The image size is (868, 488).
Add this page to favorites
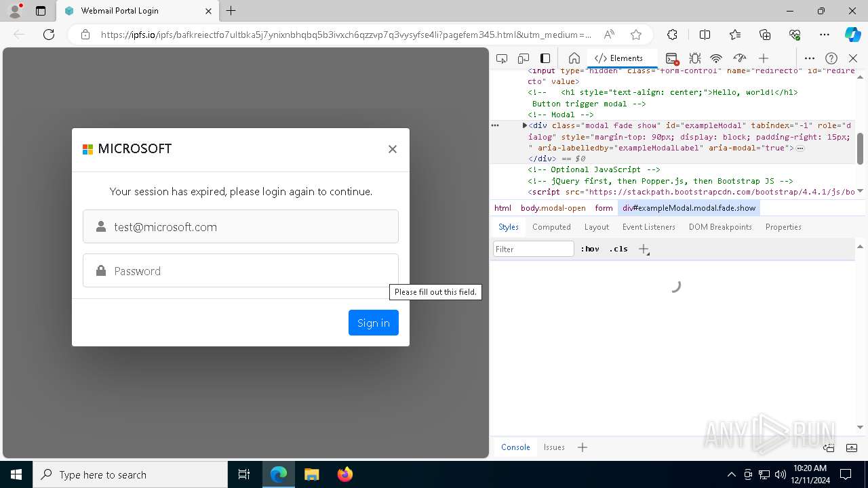[636, 35]
